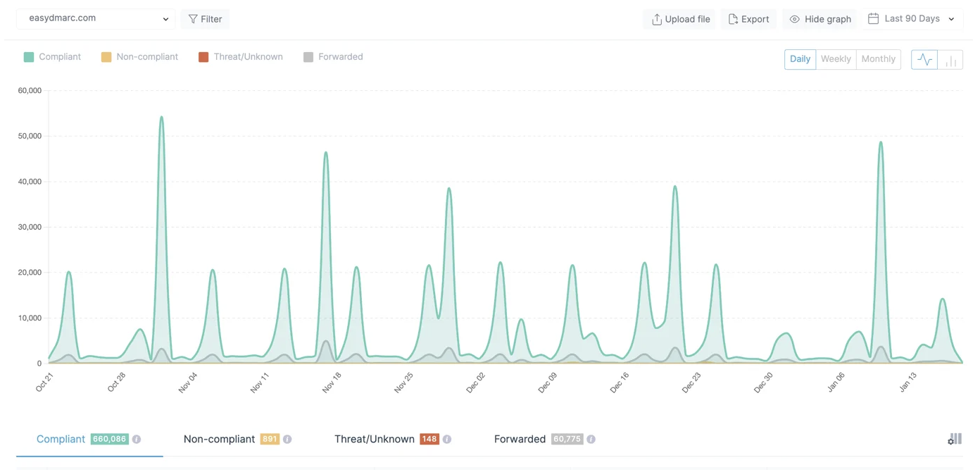Click the Filter button
This screenshot has width=980, height=472.
click(x=205, y=19)
